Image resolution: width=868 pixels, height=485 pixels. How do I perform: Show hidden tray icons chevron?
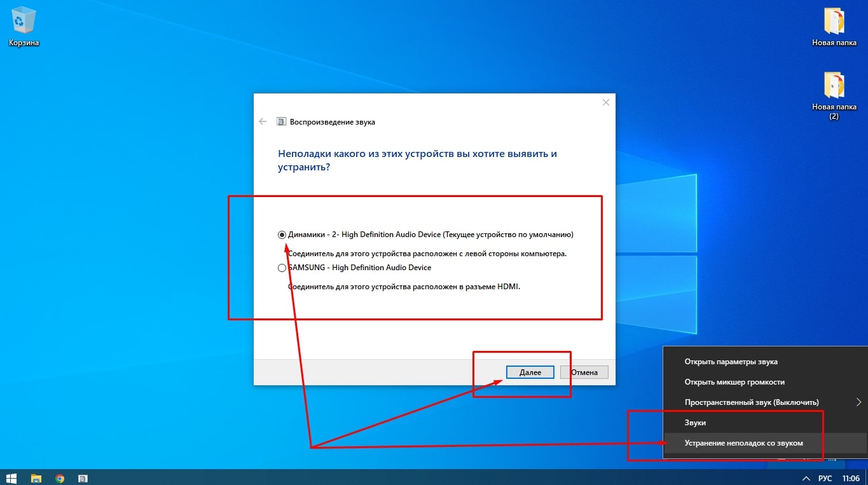(x=806, y=478)
